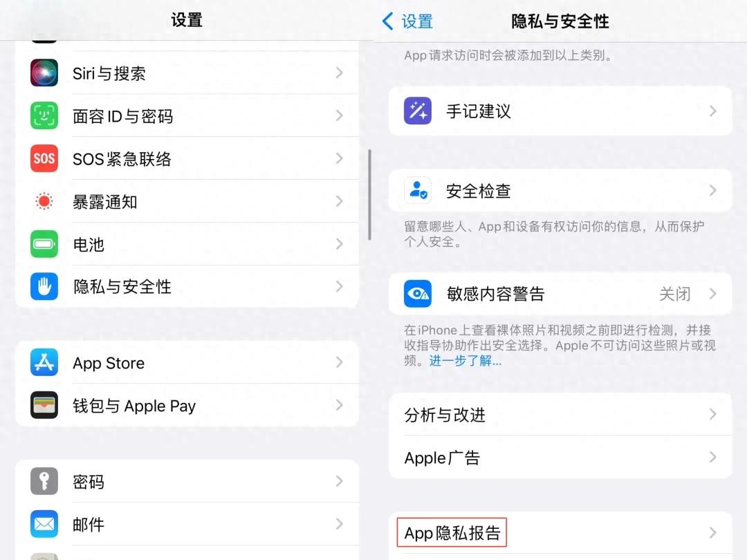747x560 pixels.
Task: Open the 进一步了解 link
Action: click(465, 360)
